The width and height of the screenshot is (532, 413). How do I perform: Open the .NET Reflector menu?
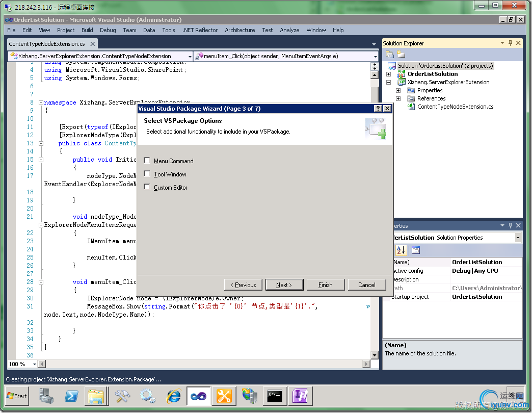click(x=200, y=30)
